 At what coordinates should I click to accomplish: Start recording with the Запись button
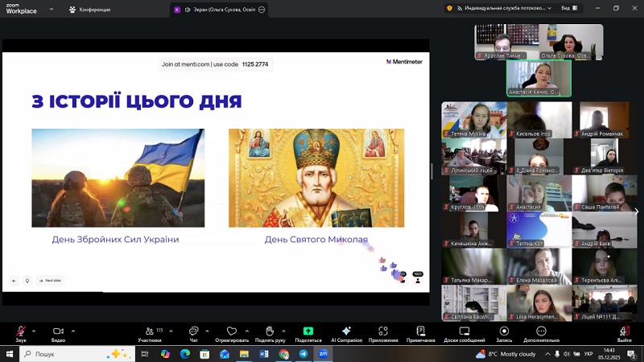504,333
